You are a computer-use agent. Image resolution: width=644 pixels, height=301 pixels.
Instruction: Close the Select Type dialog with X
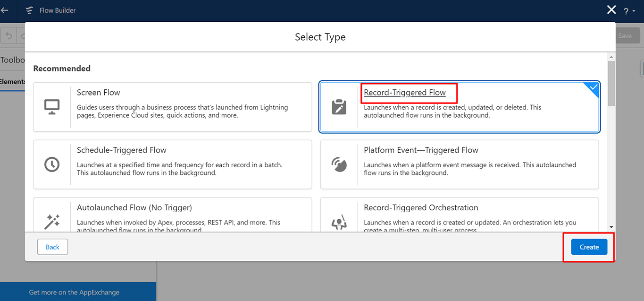tap(611, 9)
